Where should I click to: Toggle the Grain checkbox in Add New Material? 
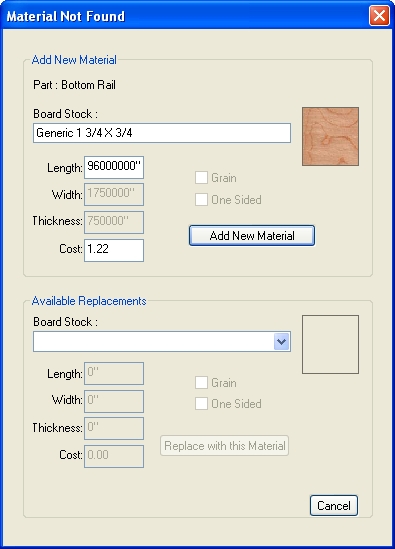pyautogui.click(x=201, y=178)
